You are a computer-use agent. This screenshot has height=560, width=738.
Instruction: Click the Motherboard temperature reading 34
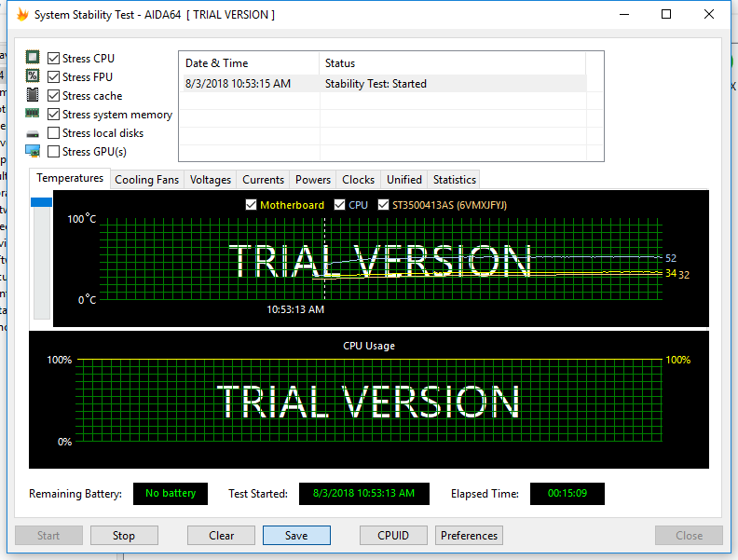coord(671,273)
